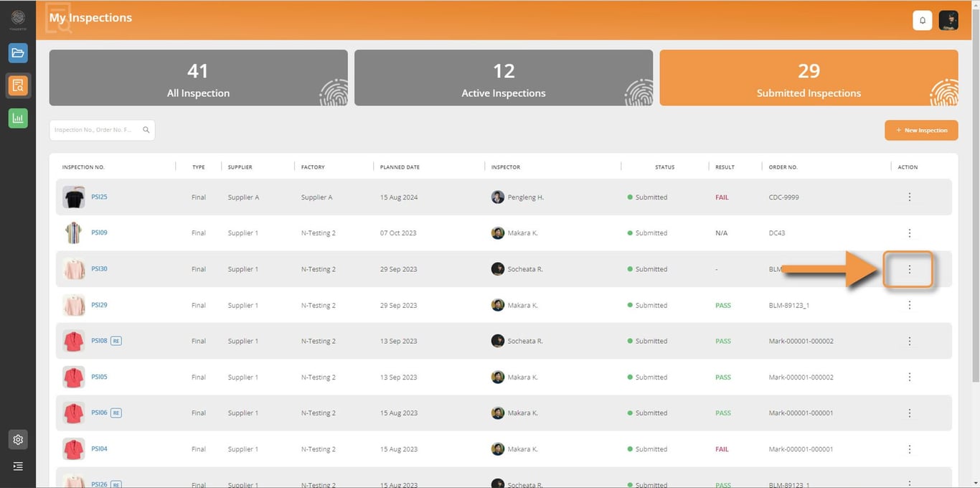Click FAIL result in PSI25 row
The width and height of the screenshot is (980, 488).
pos(722,197)
